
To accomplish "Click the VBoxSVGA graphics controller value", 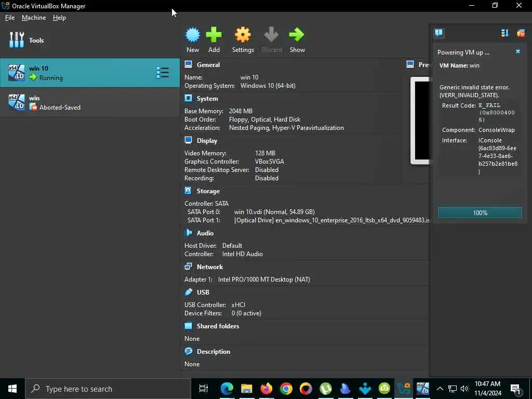I will click(270, 162).
